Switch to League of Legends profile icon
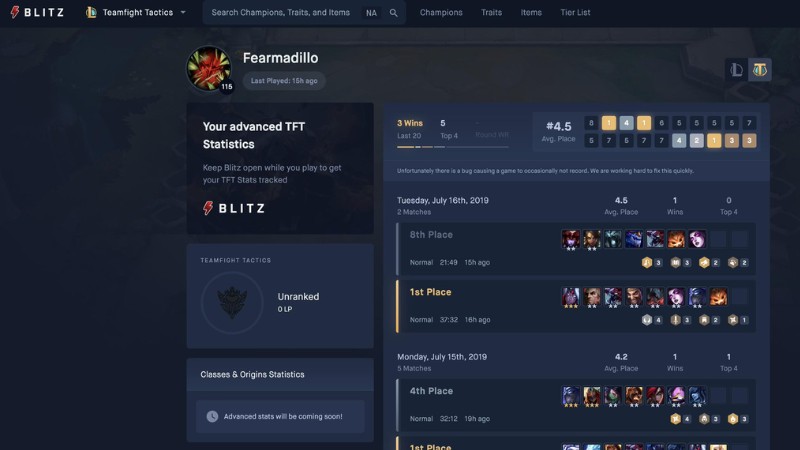 point(736,69)
